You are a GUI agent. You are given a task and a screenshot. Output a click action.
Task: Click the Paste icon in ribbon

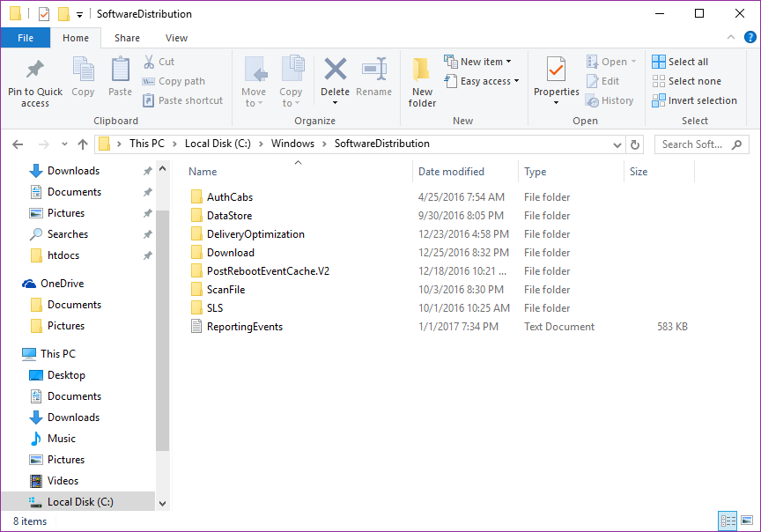pos(120,70)
